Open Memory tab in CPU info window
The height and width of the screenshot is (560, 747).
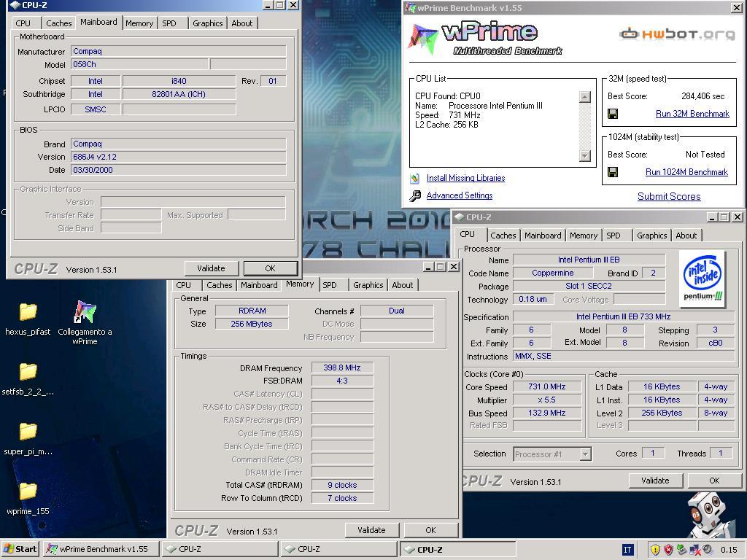[583, 236]
